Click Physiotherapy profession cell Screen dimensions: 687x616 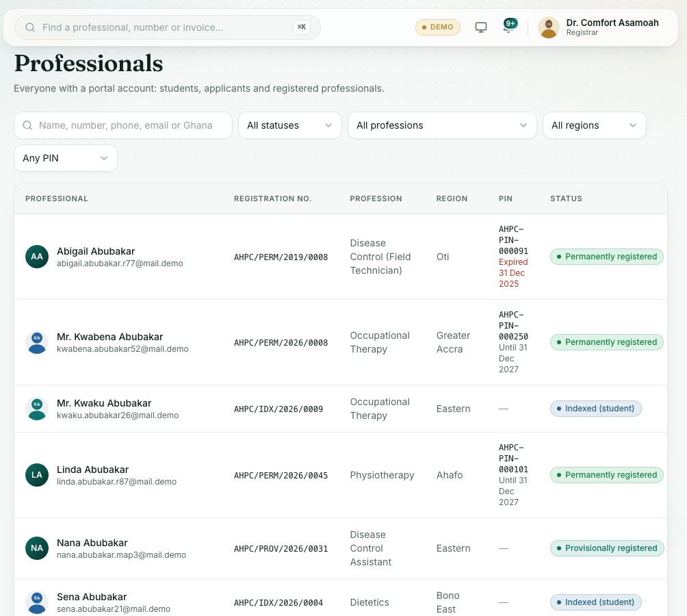click(382, 475)
